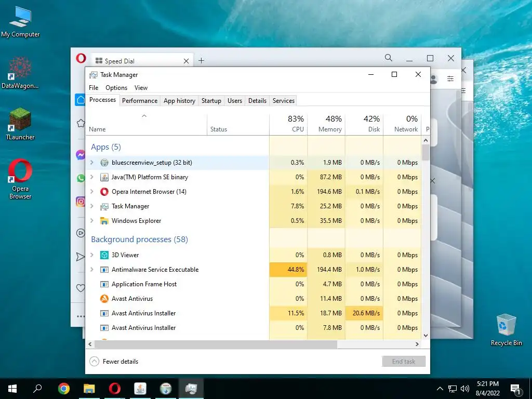Launch Chrome from the taskbar
The width and height of the screenshot is (532, 399).
click(64, 389)
